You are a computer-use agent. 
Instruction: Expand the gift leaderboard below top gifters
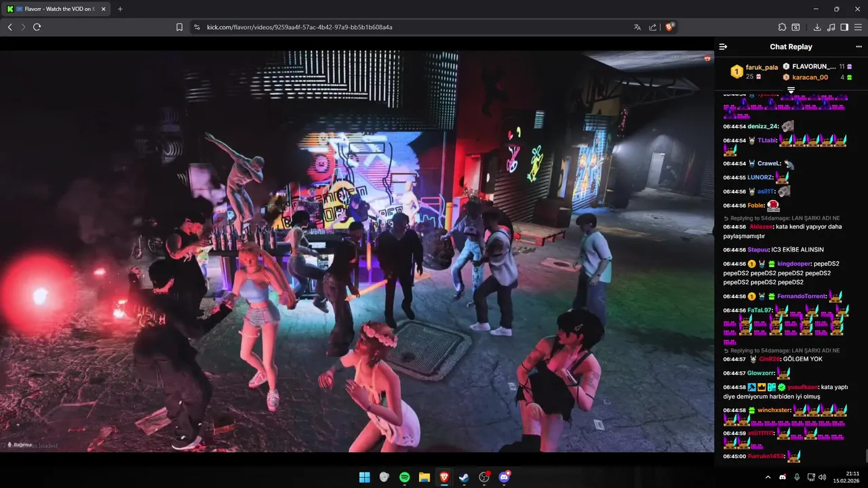(791, 90)
